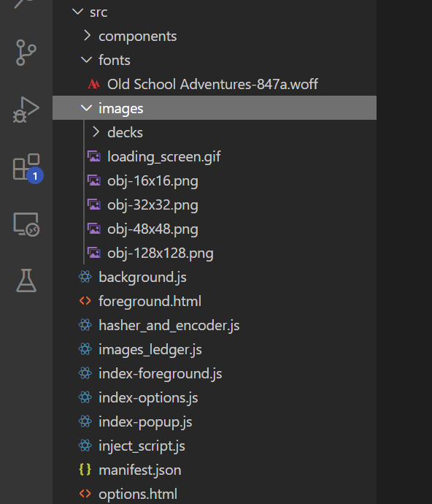Open index-options.js file
432x504 pixels.
pos(148,398)
